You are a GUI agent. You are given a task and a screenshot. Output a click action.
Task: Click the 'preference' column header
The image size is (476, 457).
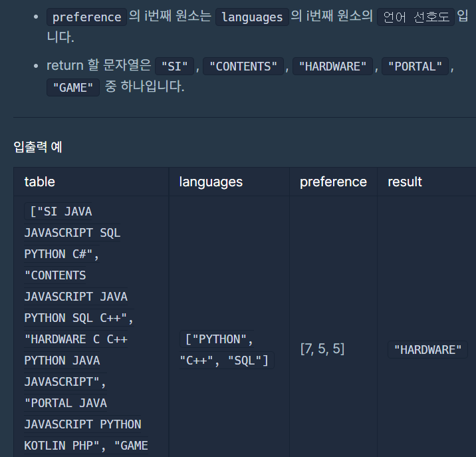tap(333, 182)
